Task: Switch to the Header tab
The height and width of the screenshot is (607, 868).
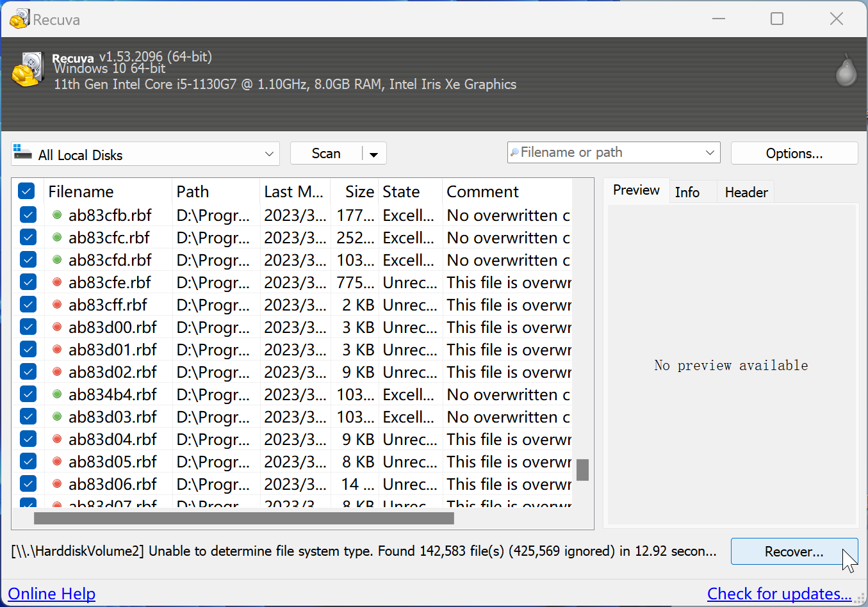Action: point(746,192)
